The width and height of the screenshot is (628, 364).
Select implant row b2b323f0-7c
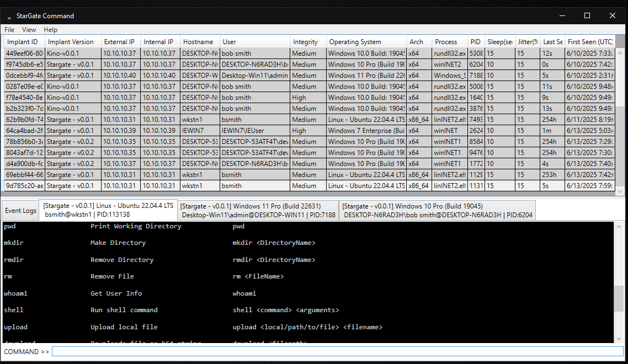309,109
